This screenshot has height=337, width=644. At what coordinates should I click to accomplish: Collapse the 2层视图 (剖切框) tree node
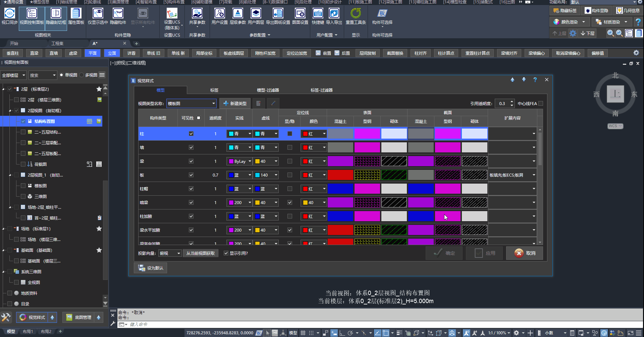10,110
